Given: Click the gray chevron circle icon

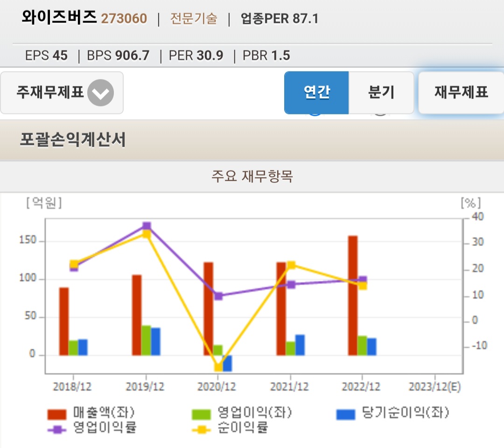Looking at the screenshot, I should pyautogui.click(x=101, y=92).
